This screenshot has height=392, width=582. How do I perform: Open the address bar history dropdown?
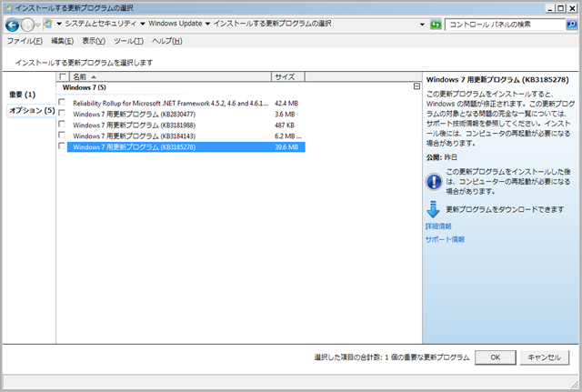(x=422, y=25)
